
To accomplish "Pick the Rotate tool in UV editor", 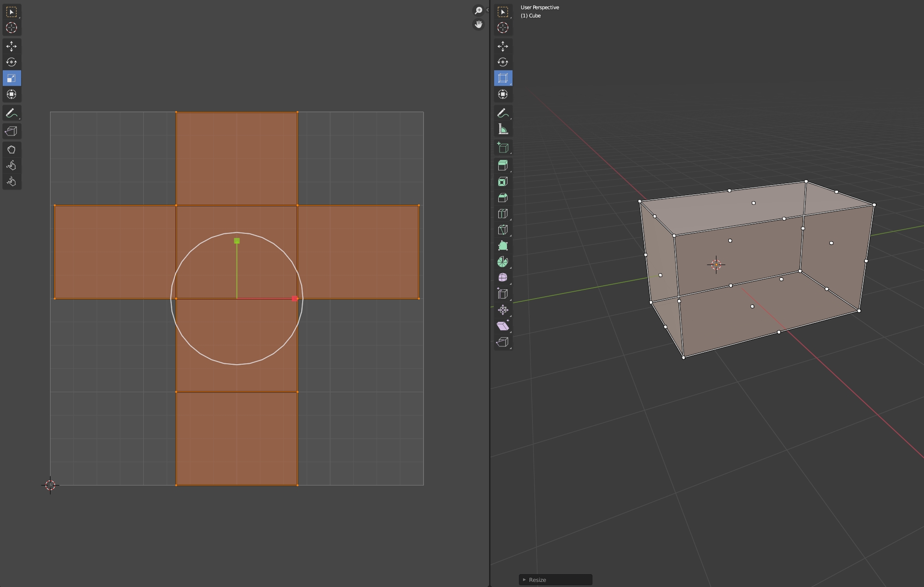I will coord(11,62).
